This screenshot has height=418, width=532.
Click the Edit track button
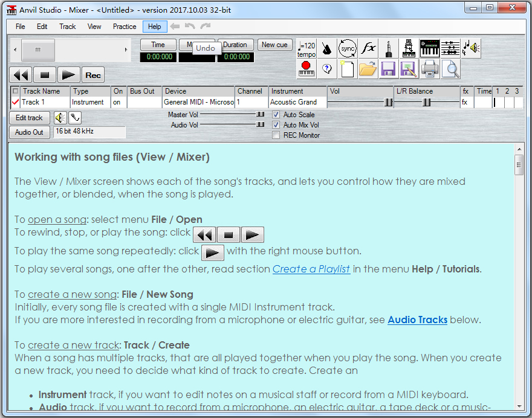pos(29,118)
